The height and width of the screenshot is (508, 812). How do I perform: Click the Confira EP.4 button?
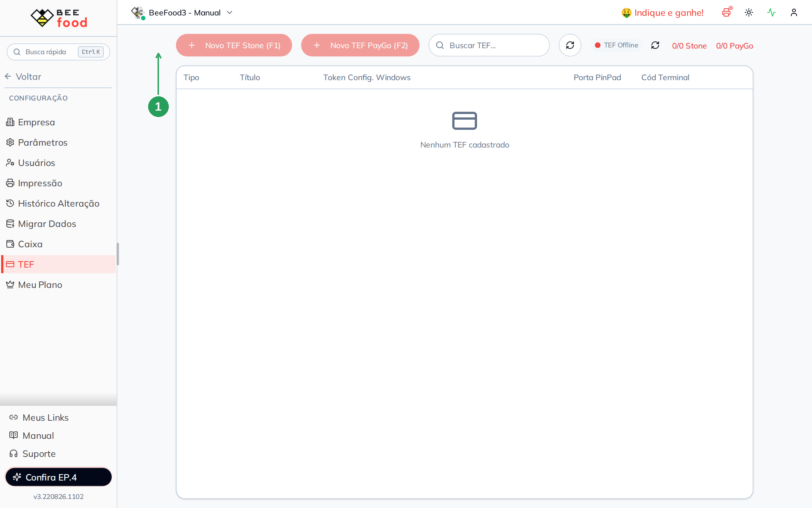pyautogui.click(x=58, y=477)
